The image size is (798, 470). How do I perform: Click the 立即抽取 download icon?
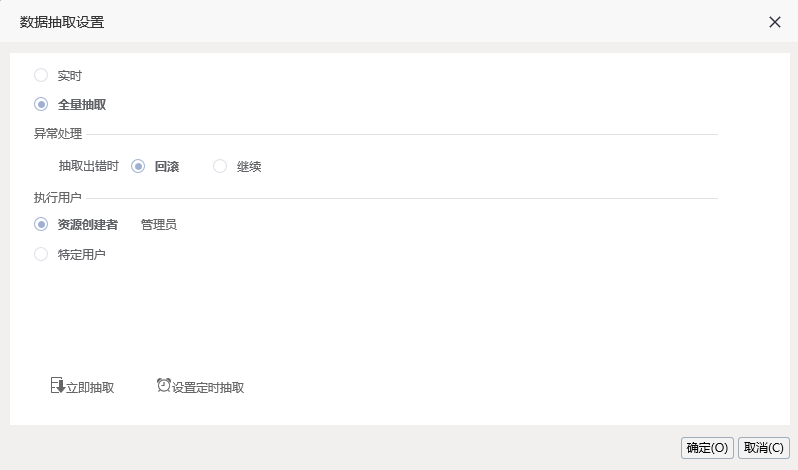[x=58, y=386]
